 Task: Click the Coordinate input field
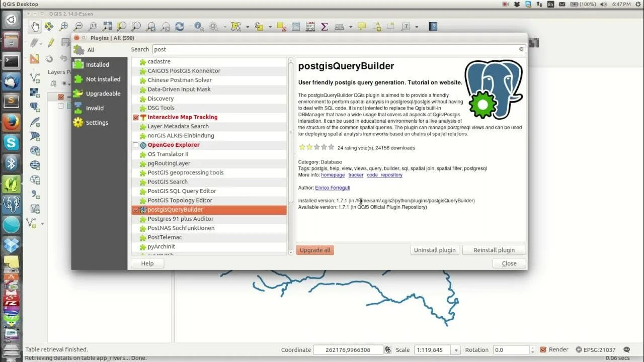[348, 350]
